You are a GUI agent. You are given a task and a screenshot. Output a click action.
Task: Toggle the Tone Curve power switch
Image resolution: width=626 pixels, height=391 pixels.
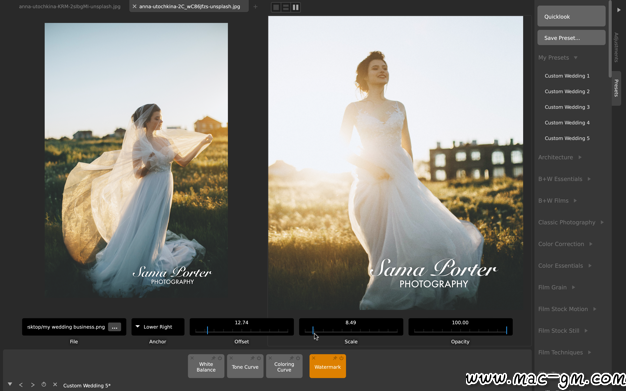[x=259, y=358]
